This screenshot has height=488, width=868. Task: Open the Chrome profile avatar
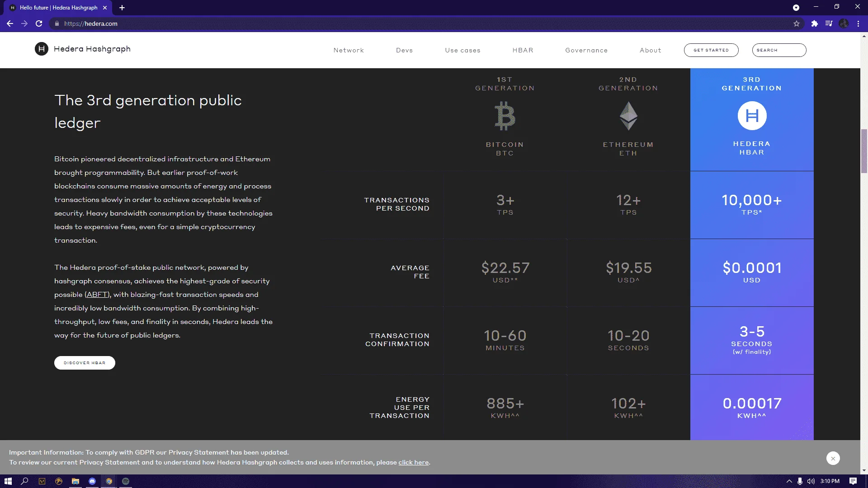click(844, 23)
